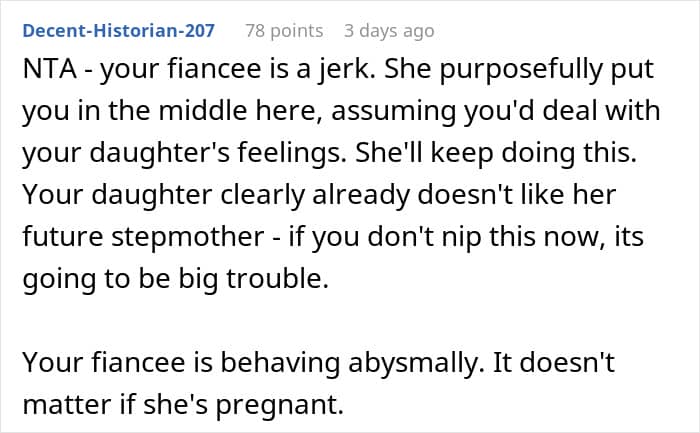The width and height of the screenshot is (700, 433).
Task: Click 'Your fiancee is behaving' text
Action: pos(182,362)
